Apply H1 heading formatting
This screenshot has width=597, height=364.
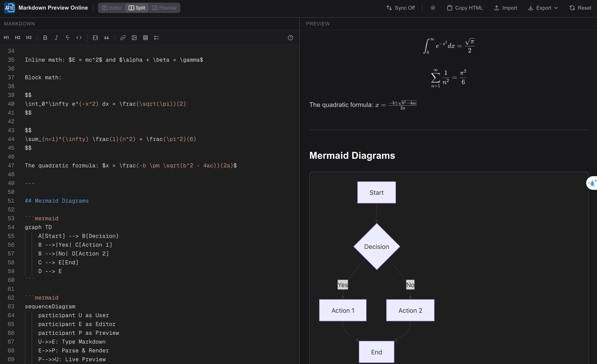click(x=6, y=37)
